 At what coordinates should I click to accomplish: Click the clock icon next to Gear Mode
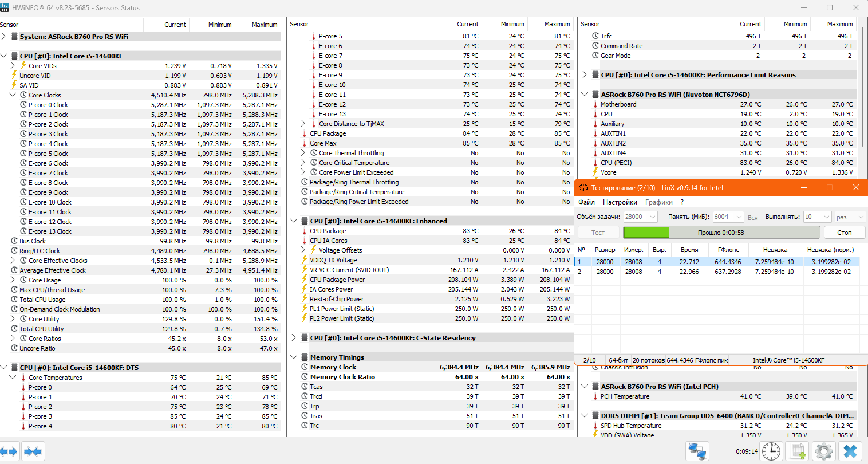(x=595, y=56)
